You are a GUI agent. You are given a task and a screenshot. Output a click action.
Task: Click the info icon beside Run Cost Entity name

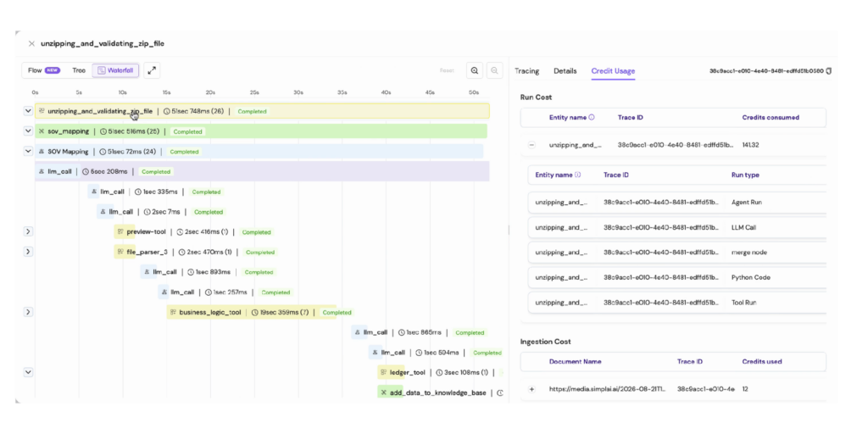point(591,117)
